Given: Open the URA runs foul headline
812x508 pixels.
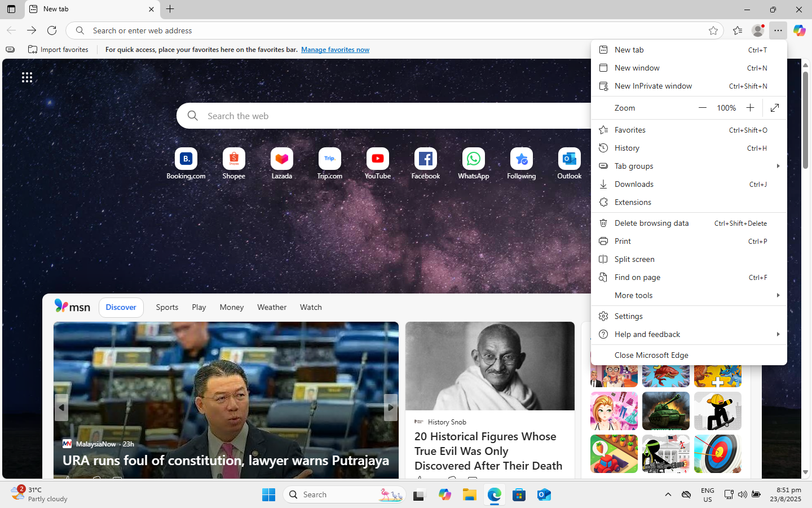Looking at the screenshot, I should coord(226,460).
